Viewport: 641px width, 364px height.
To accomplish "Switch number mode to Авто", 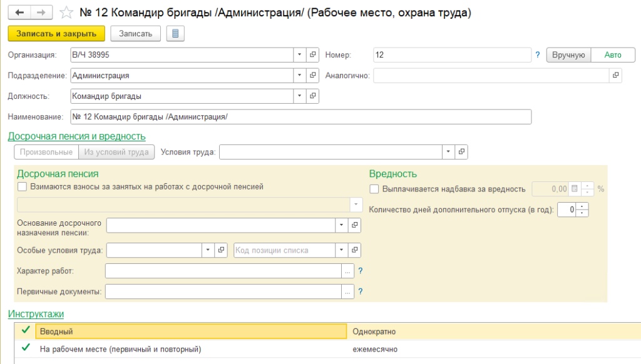I will [x=613, y=55].
